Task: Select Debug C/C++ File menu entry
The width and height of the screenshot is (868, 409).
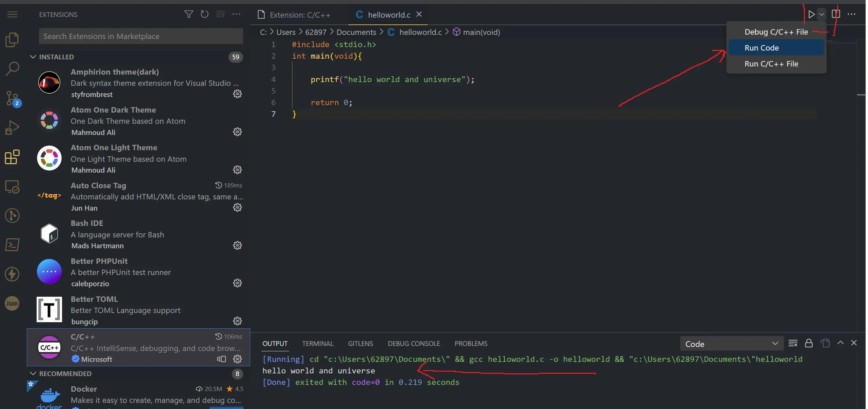Action: coord(776,32)
